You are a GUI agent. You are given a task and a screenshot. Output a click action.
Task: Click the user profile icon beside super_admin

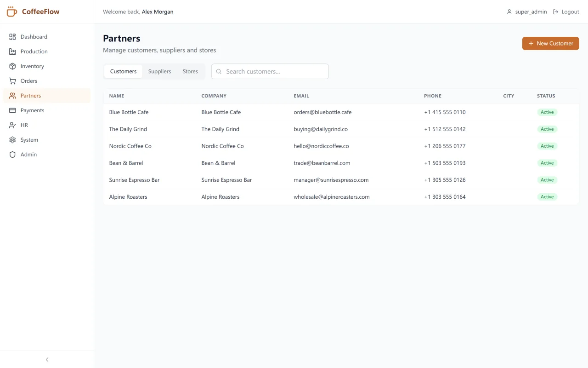tap(509, 12)
